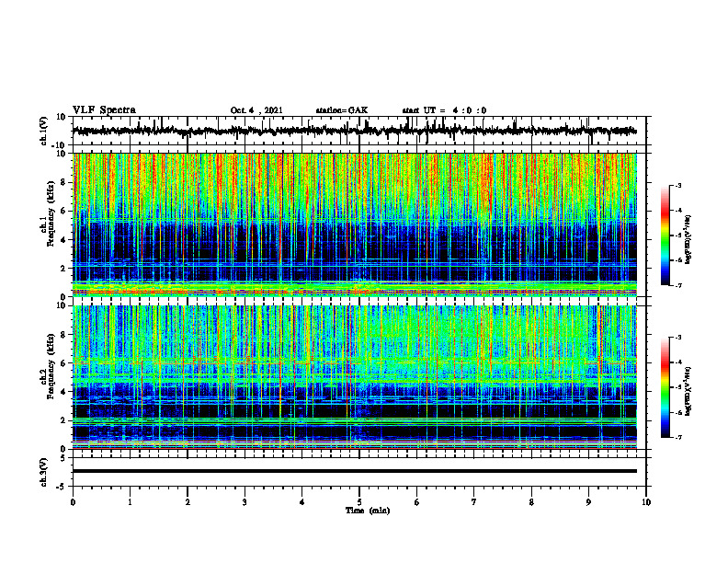Click the "6" tick on ch.2 frequency axis
728x563 pixels.
[x=64, y=363]
